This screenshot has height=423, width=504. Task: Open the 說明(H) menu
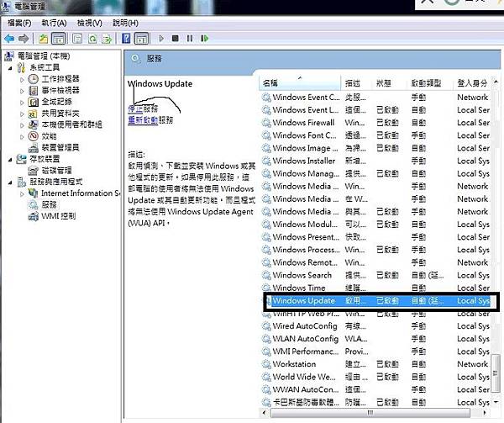click(126, 23)
